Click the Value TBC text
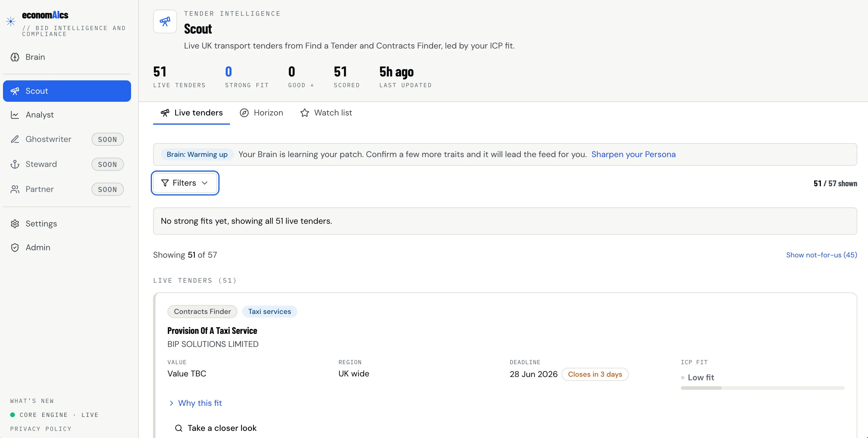This screenshot has height=438, width=868. pos(187,373)
